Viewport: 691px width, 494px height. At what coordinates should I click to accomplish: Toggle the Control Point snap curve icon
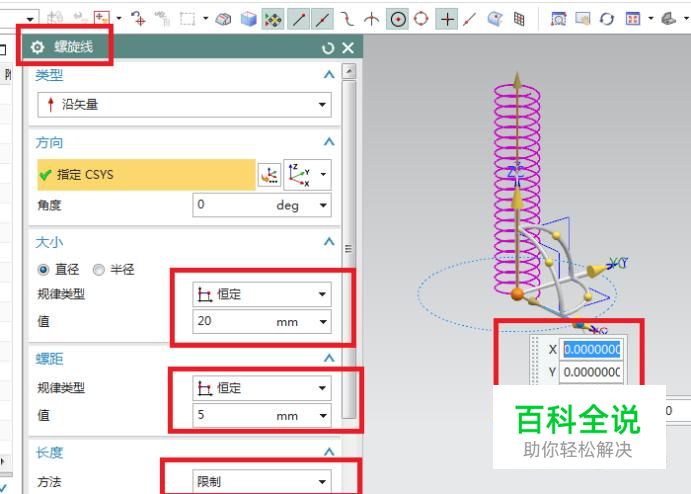[x=347, y=19]
